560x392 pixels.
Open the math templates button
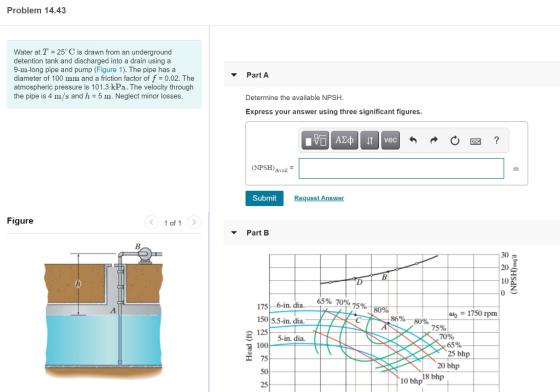point(315,140)
